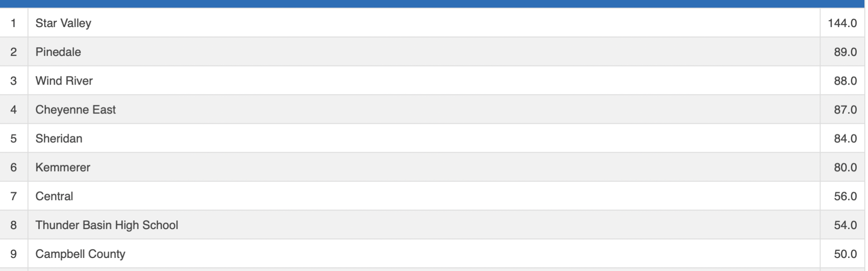Click Star Valley's 144.0 score

click(x=842, y=23)
